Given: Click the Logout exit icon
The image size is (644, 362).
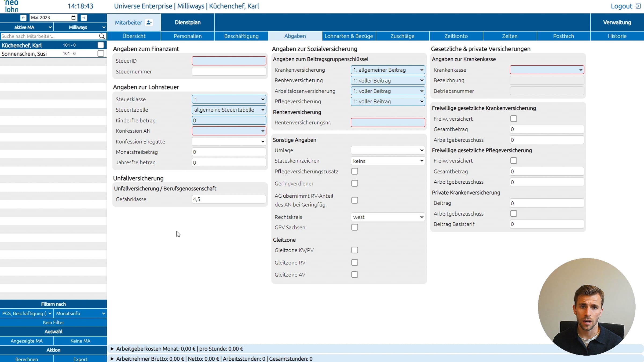Looking at the screenshot, I should [638, 6].
